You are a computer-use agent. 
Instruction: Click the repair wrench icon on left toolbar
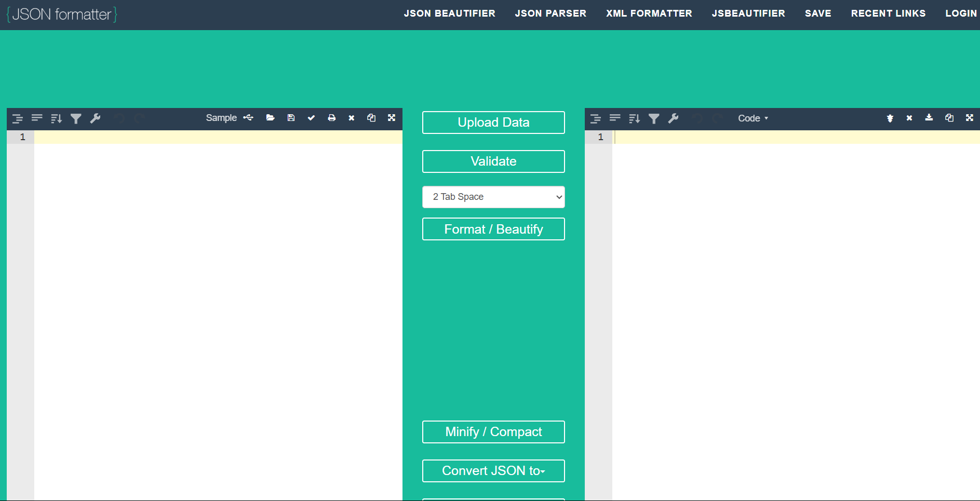[95, 118]
